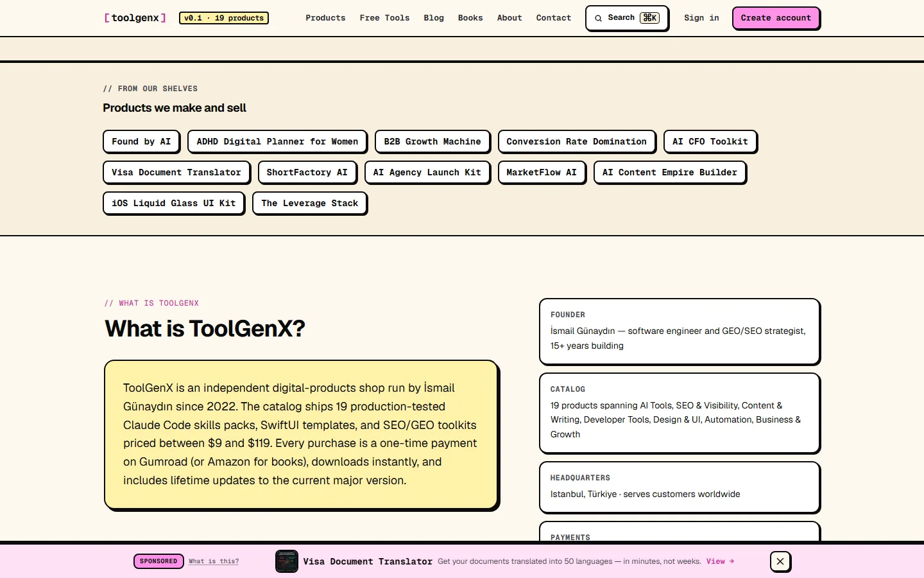
Task: Open the Visa Document Translator thumbnail in sponsored bar
Action: tap(287, 561)
